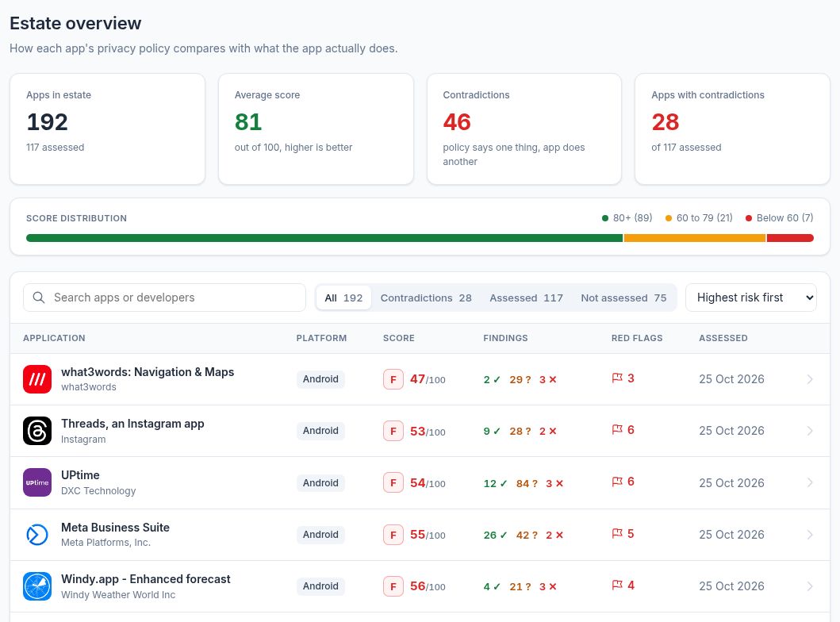Click the red flag icon in Meta Business Suite row
The width and height of the screenshot is (840, 622).
617,534
